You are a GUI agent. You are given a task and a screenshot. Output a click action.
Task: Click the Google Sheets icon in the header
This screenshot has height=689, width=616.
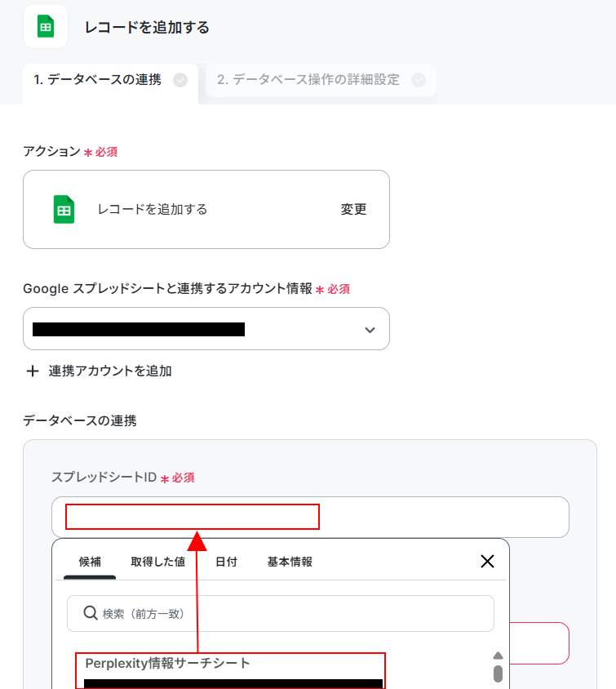46,26
